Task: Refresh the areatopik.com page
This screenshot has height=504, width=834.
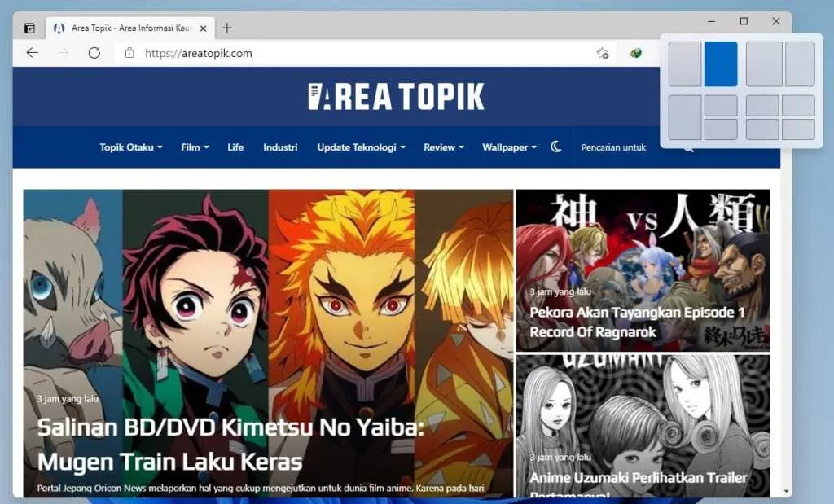Action: [x=94, y=53]
